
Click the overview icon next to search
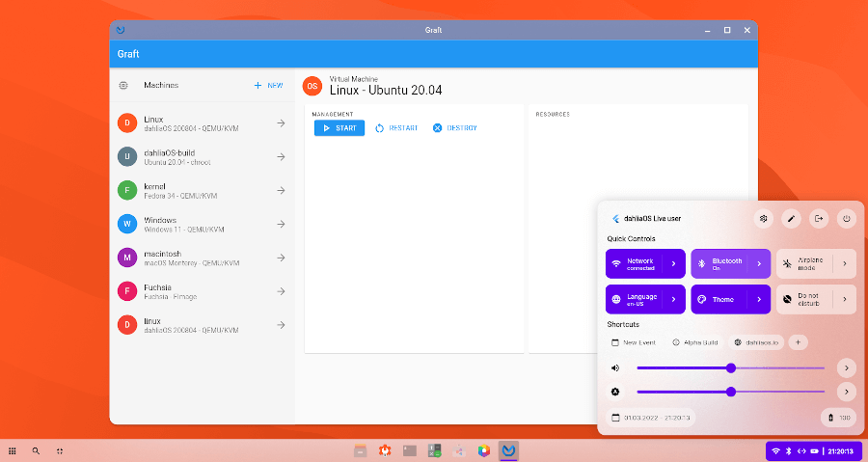click(x=60, y=451)
